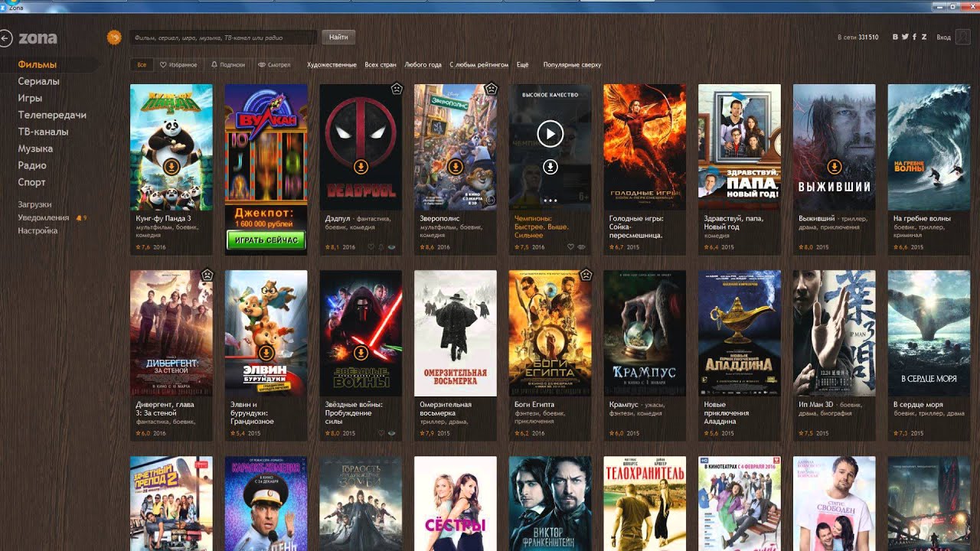Open the Омерзительная восьмерка title link

(446, 409)
